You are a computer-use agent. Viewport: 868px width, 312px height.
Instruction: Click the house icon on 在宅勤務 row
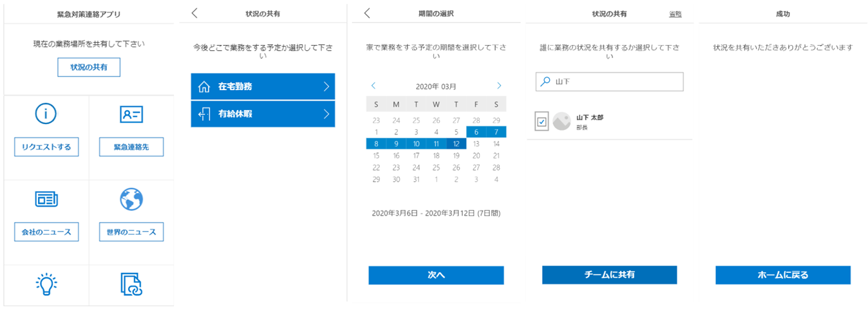point(204,86)
